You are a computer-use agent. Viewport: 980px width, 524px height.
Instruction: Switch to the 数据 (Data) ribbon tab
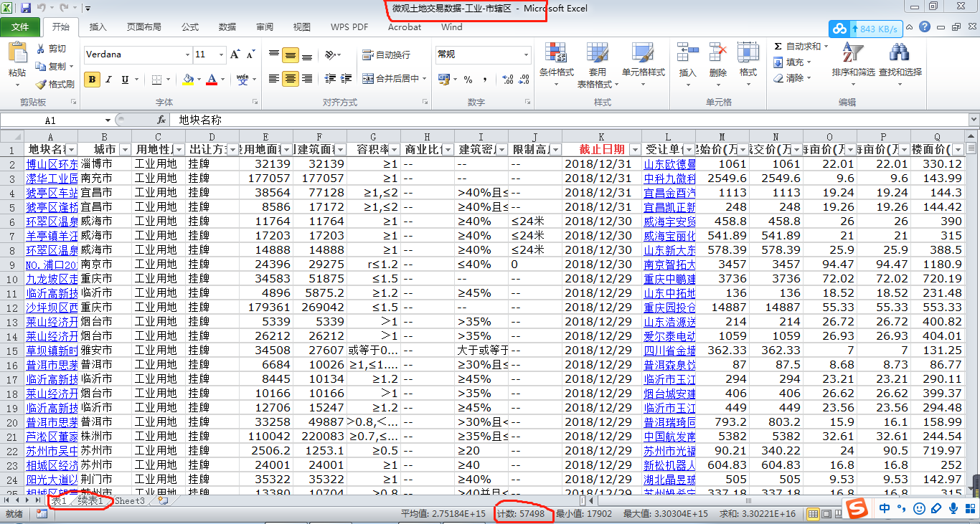[x=227, y=27]
